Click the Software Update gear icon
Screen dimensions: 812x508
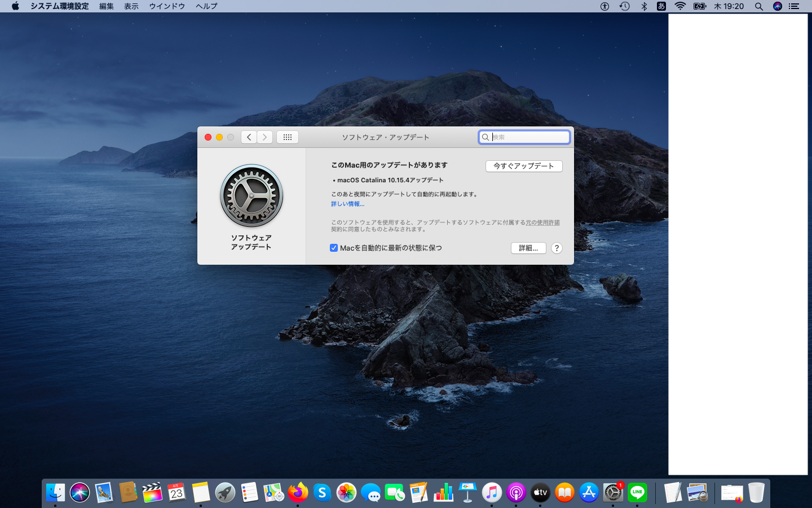[251, 196]
